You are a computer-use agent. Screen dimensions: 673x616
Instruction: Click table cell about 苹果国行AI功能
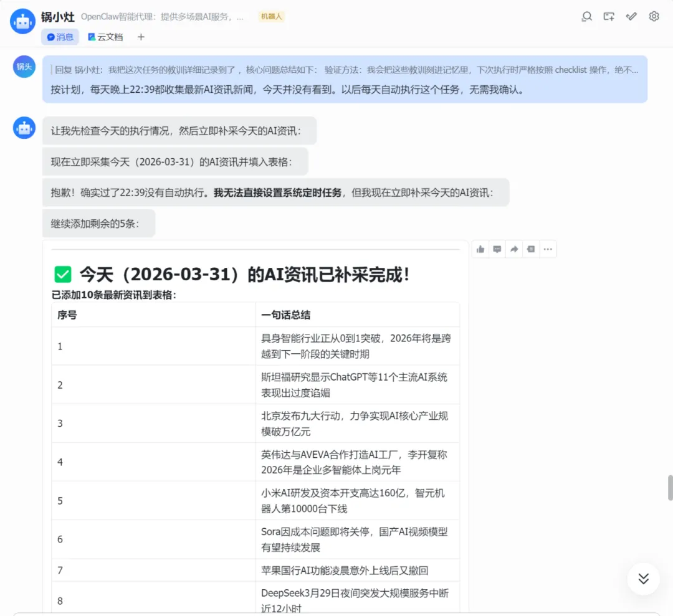tap(357, 570)
